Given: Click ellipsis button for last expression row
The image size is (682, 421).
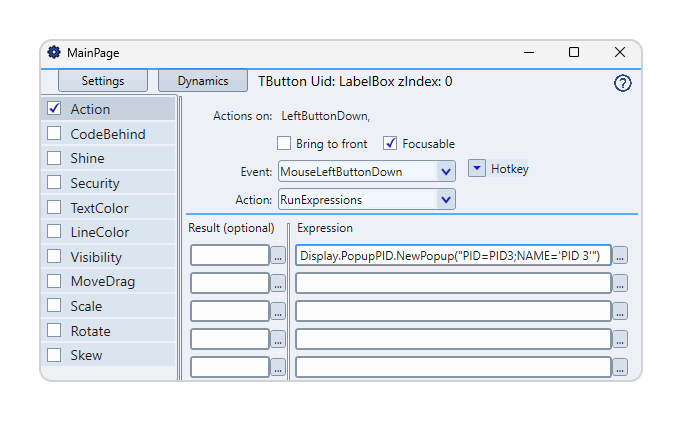Looking at the screenshot, I should pyautogui.click(x=620, y=367).
